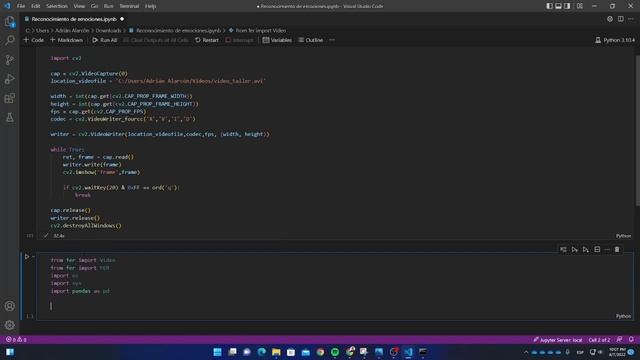Open the Accounts menu icon

[9, 306]
